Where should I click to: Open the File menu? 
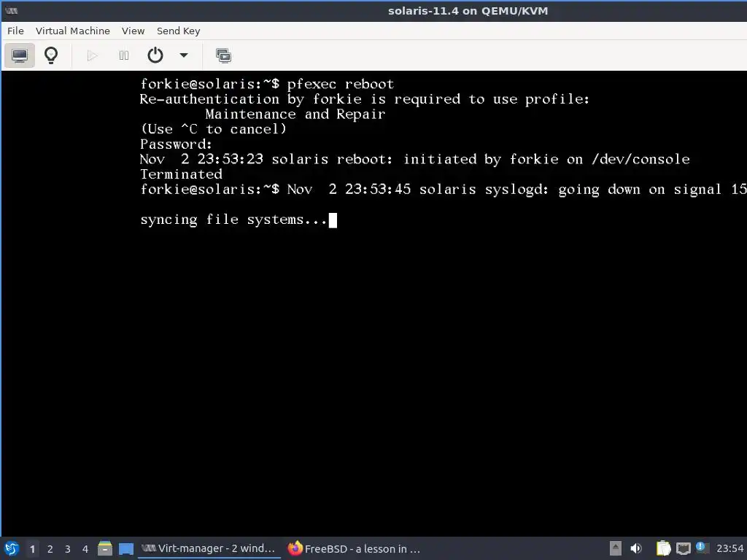click(15, 31)
